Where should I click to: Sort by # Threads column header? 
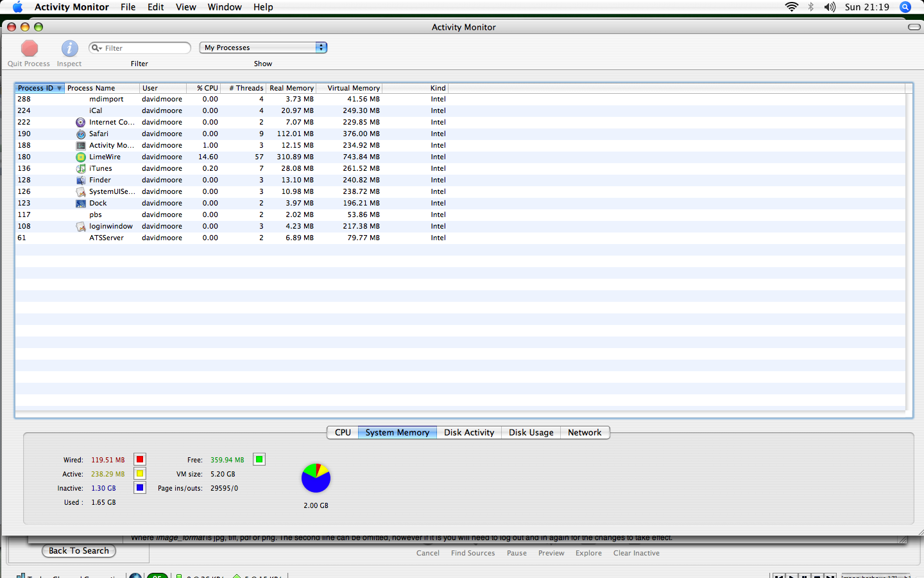pos(243,88)
